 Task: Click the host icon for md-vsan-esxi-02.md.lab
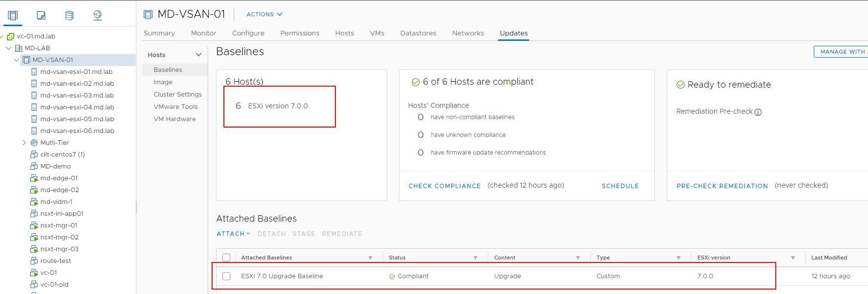click(x=34, y=84)
